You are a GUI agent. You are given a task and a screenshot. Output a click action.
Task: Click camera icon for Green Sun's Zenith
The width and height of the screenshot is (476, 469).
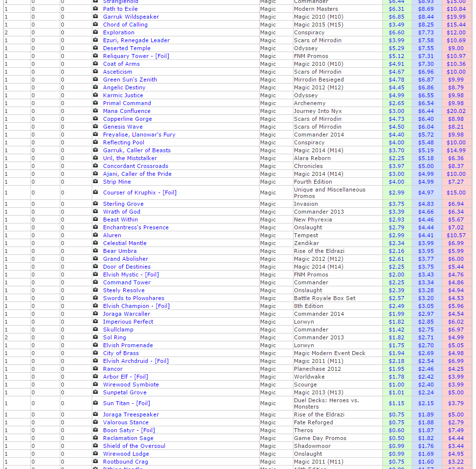click(x=95, y=79)
